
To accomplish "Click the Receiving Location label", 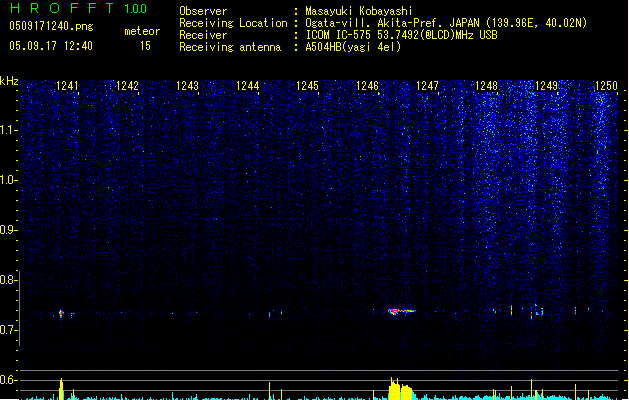I will (x=233, y=23).
